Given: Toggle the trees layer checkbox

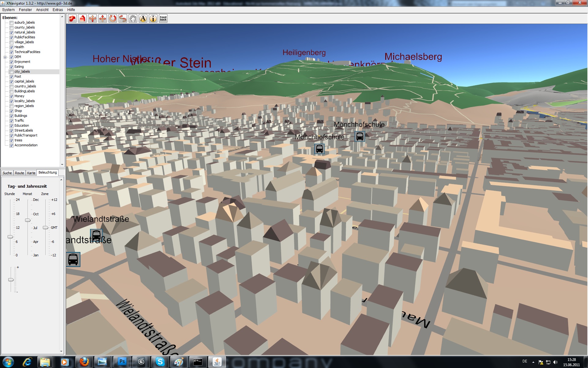Looking at the screenshot, I should click(x=12, y=140).
